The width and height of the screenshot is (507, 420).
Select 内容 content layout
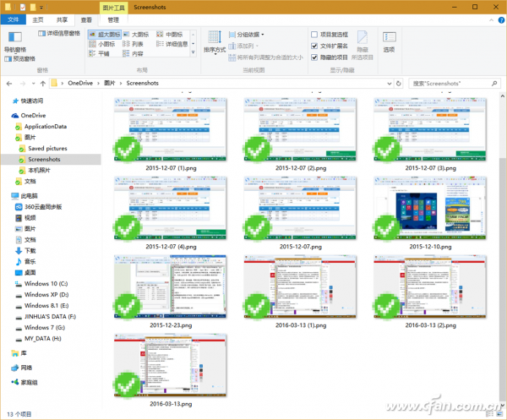[x=133, y=53]
